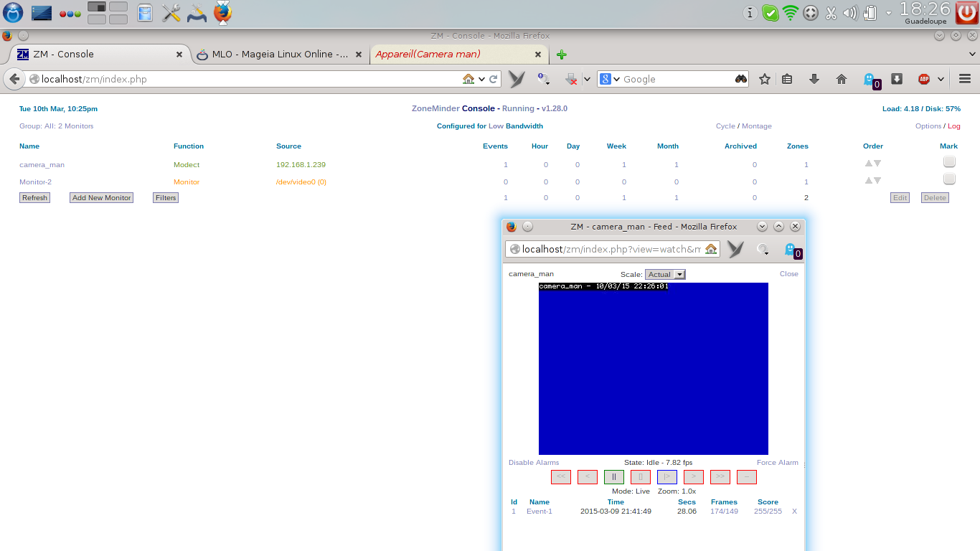
Task: Mark the camera_man monitor checkbox
Action: 949,162
